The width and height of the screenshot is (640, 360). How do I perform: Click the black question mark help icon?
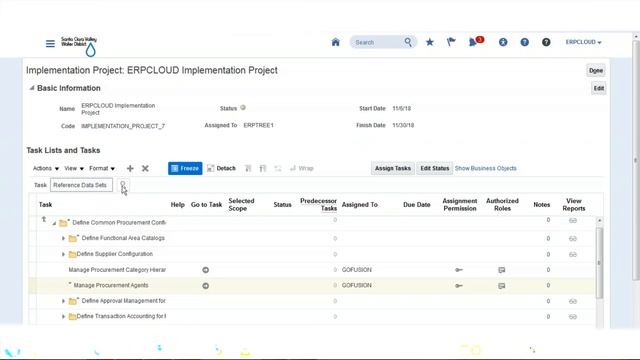point(546,42)
